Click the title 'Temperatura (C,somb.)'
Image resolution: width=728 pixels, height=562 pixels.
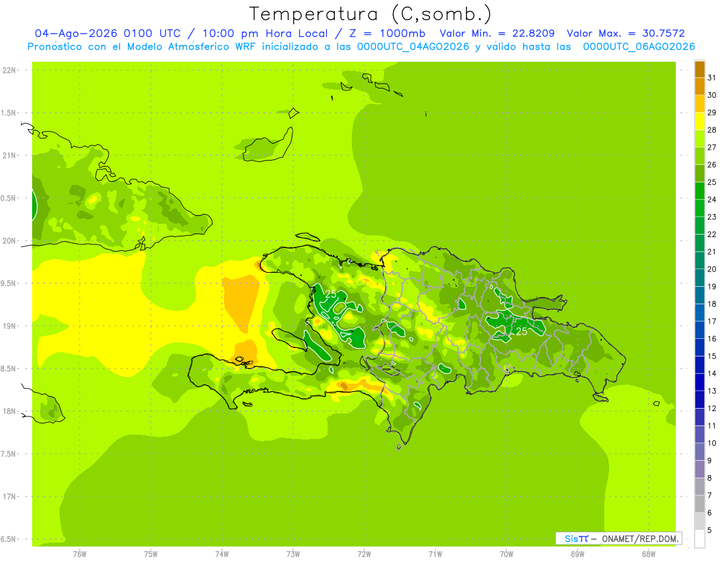click(369, 13)
